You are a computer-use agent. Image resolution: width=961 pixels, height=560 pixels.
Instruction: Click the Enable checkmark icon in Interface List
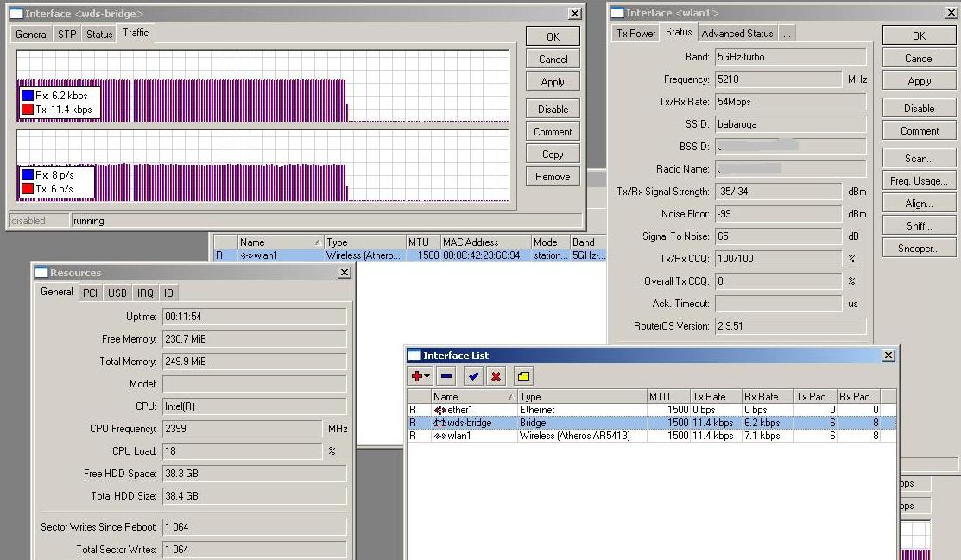coord(472,376)
